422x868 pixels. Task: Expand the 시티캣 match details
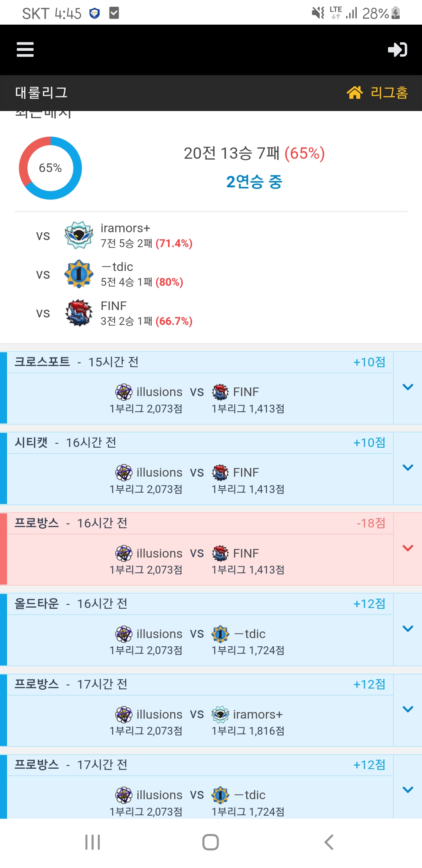pos(408,468)
